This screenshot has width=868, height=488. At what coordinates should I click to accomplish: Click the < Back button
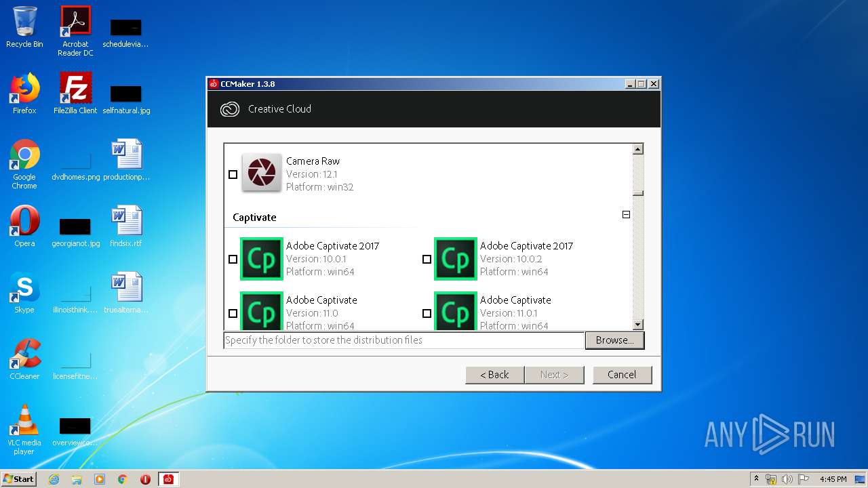[x=494, y=375]
